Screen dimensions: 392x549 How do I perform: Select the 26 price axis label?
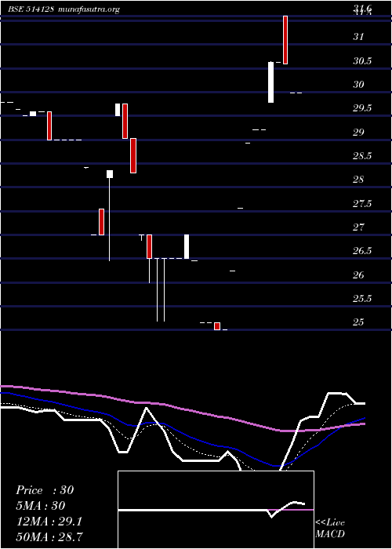pyautogui.click(x=359, y=274)
